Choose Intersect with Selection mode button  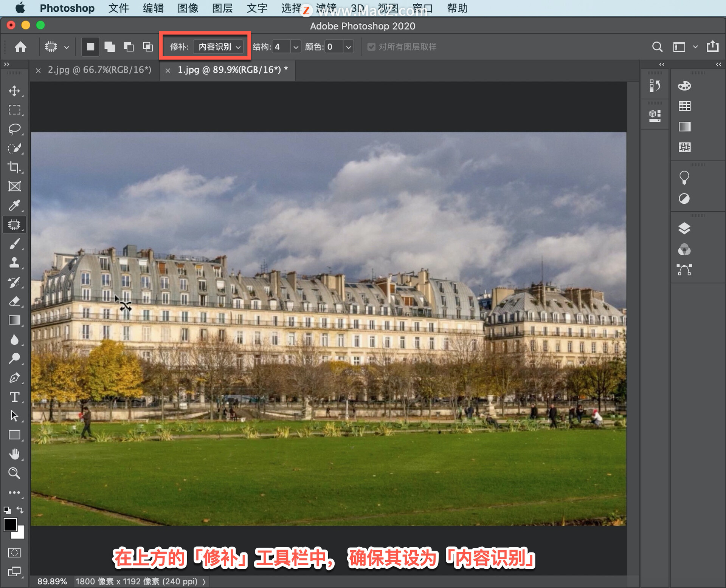[x=148, y=47]
